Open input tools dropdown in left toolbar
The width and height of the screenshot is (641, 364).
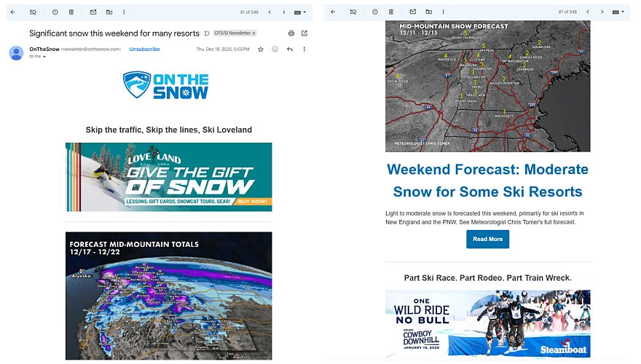[301, 12]
